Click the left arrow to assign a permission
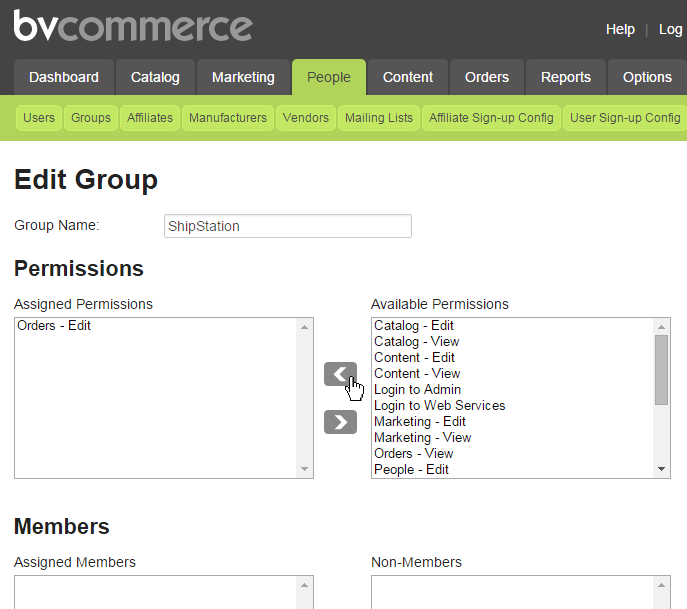The height and width of the screenshot is (609, 687). point(340,374)
